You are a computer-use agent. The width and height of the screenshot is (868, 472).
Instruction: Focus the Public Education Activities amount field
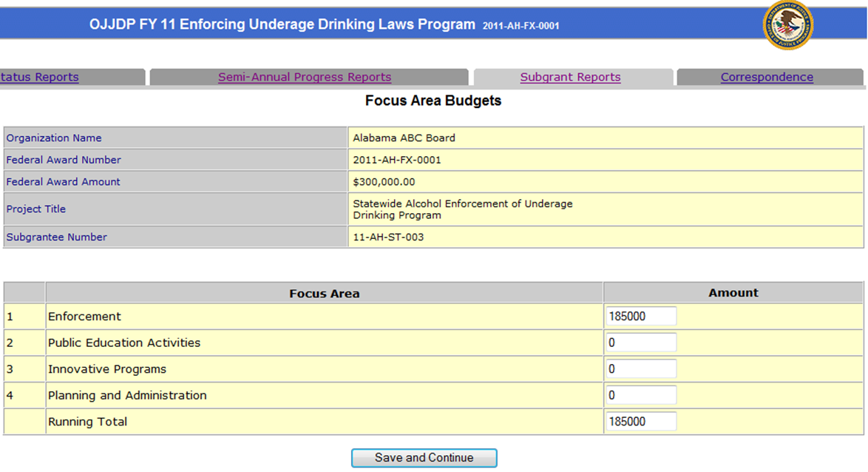(640, 343)
